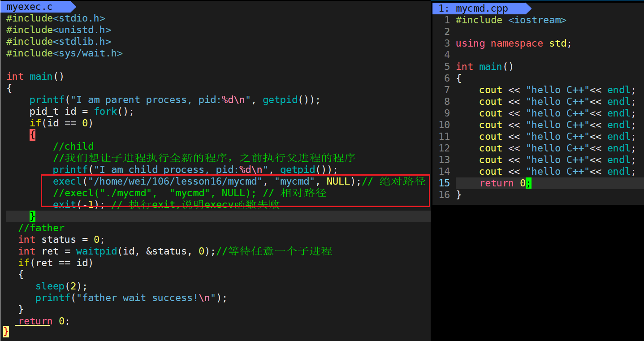Click the cout line numbered 13
644x341 pixels.
[558, 160]
